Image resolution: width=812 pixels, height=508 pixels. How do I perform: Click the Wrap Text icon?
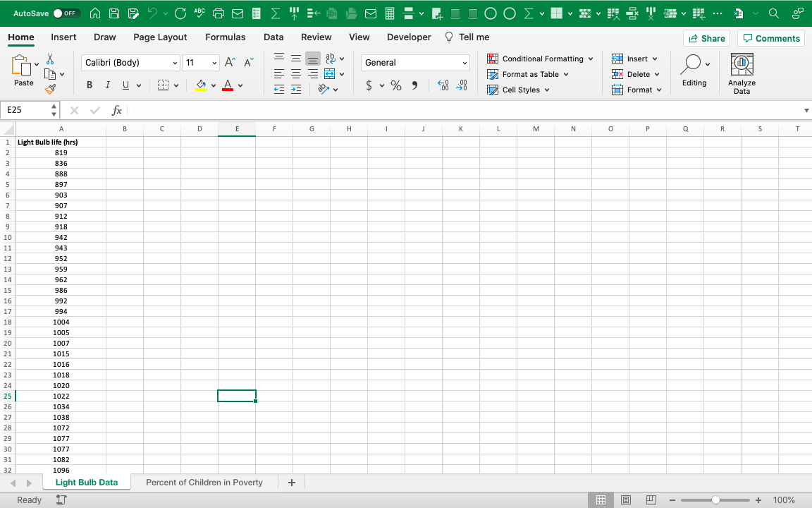click(331, 58)
